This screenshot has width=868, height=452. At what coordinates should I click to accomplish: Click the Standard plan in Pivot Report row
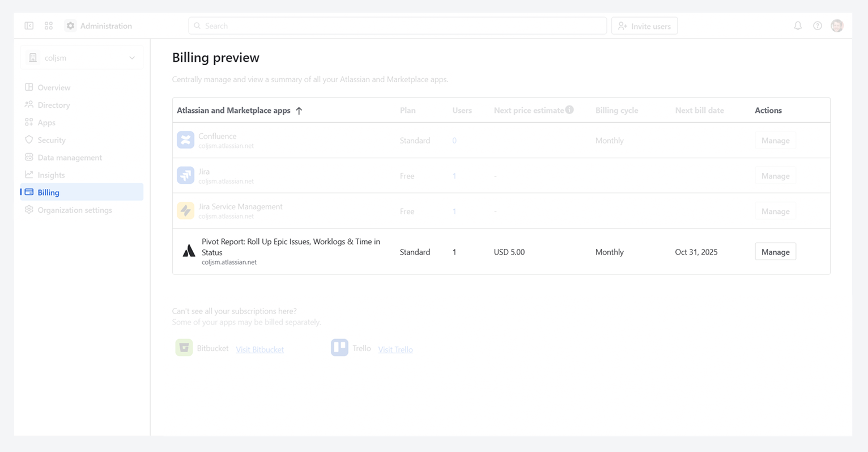(x=415, y=252)
